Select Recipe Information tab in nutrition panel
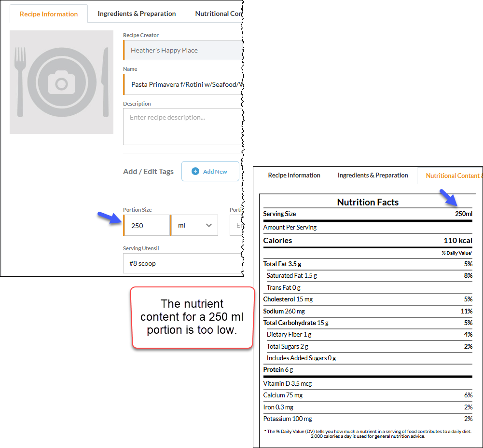This screenshot has height=448, width=483. tap(294, 175)
